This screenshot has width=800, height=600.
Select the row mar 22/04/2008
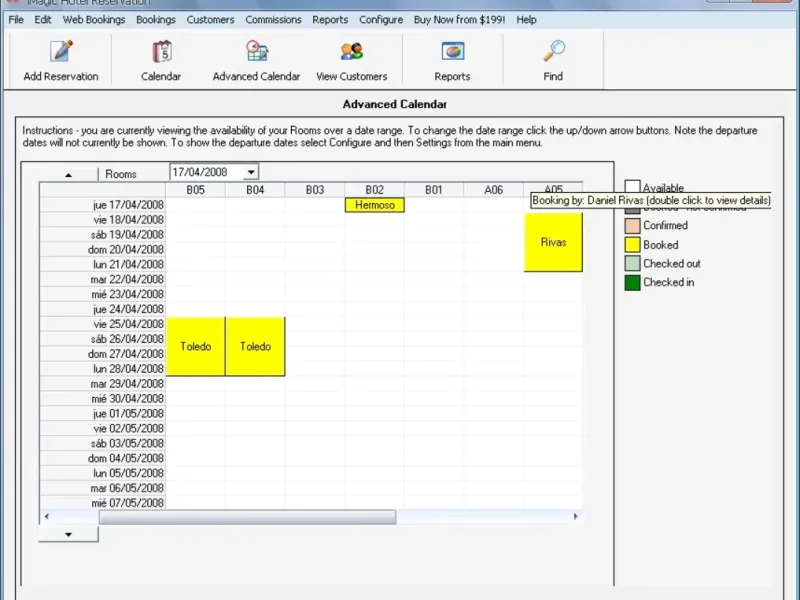pos(103,280)
